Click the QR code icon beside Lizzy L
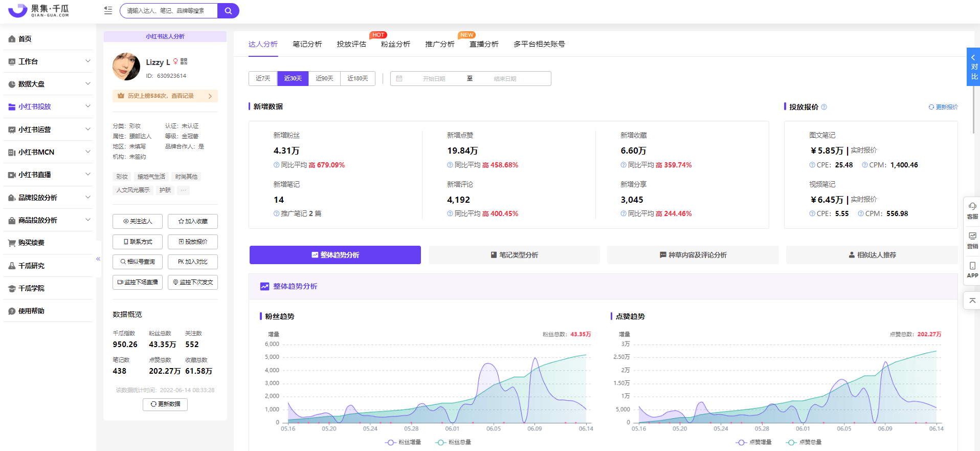The width and height of the screenshot is (980, 451). [x=184, y=61]
